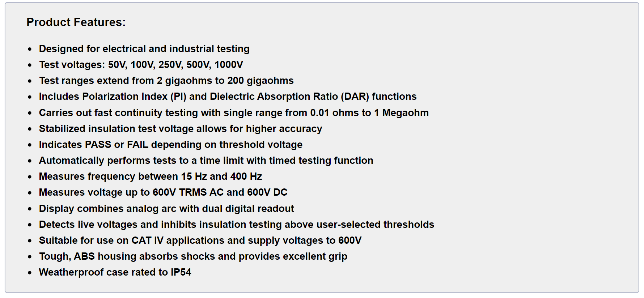Click the bullet beside 'Designed for electrical'

30,49
